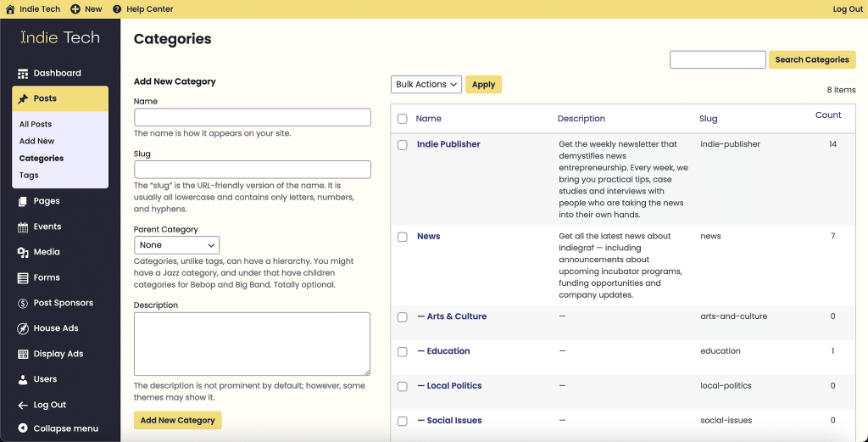This screenshot has width=868, height=442.
Task: Click the Pages icon in sidebar
Action: [23, 201]
